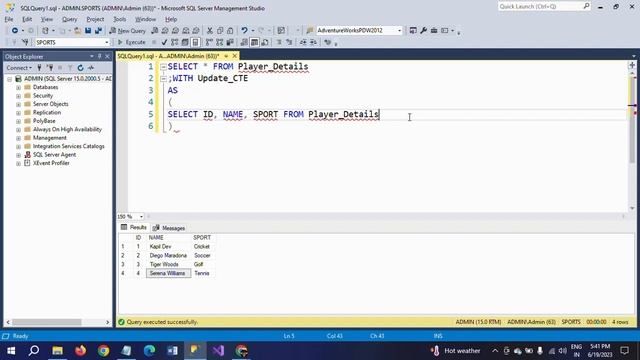Screen dimensions: 640x360
Task: Select Replication in Object Explorer
Action: 47,113
